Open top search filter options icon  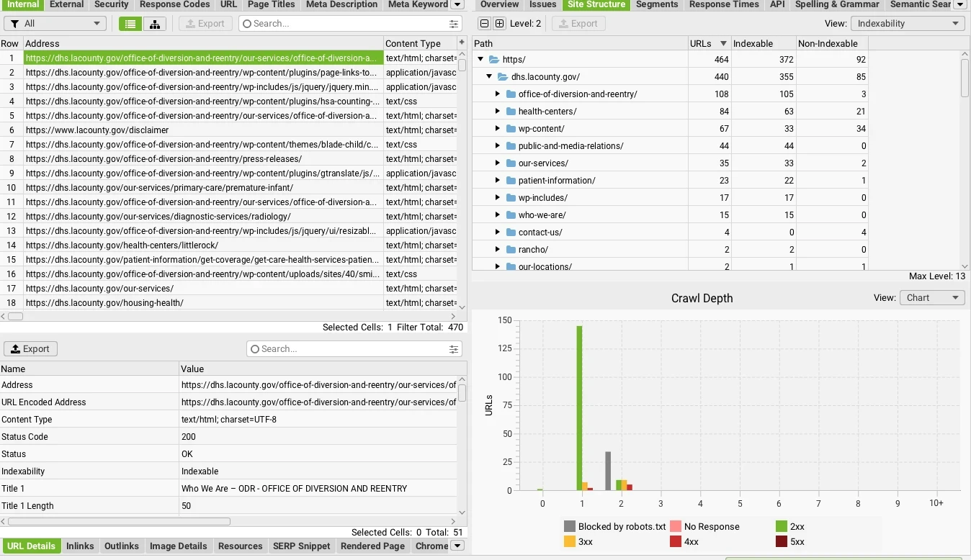pos(454,24)
